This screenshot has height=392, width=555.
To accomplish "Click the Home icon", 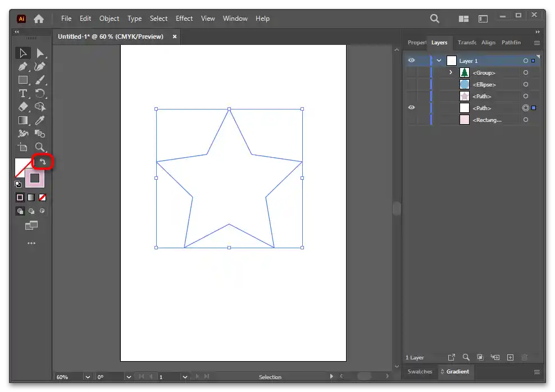I will point(39,19).
